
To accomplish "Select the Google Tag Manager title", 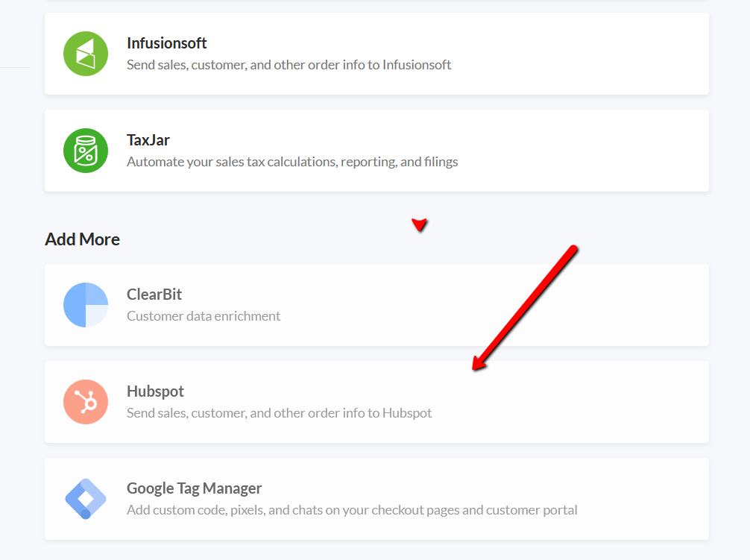I will [194, 488].
